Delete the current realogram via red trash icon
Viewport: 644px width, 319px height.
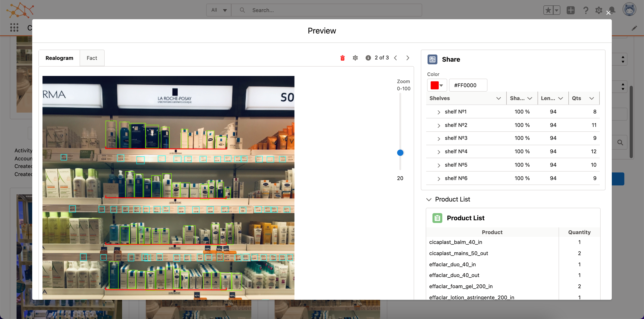342,58
